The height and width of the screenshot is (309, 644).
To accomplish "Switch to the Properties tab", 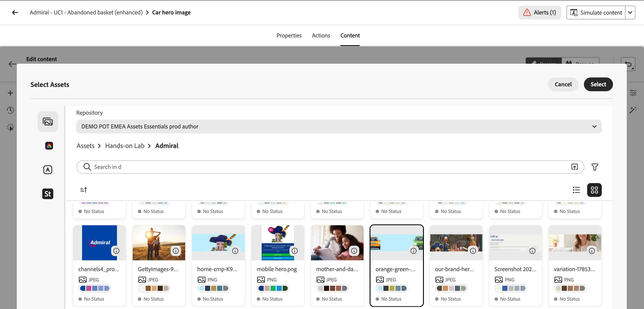I will point(289,36).
